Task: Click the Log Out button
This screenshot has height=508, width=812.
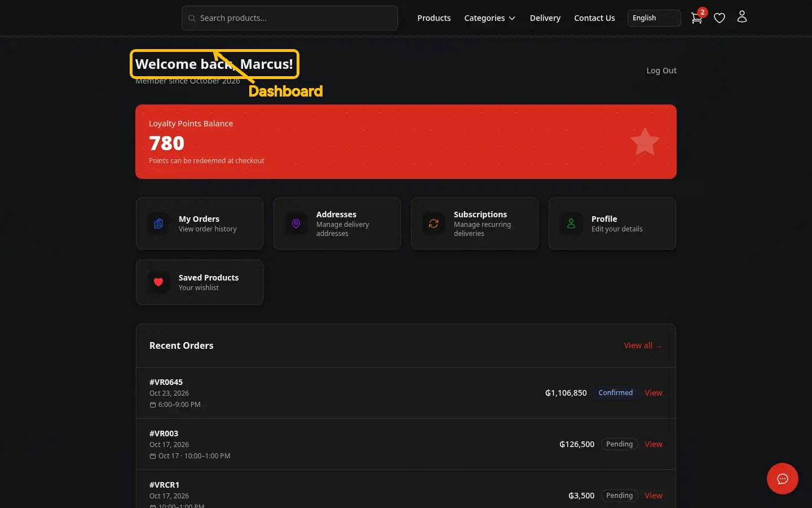Action: pyautogui.click(x=661, y=71)
